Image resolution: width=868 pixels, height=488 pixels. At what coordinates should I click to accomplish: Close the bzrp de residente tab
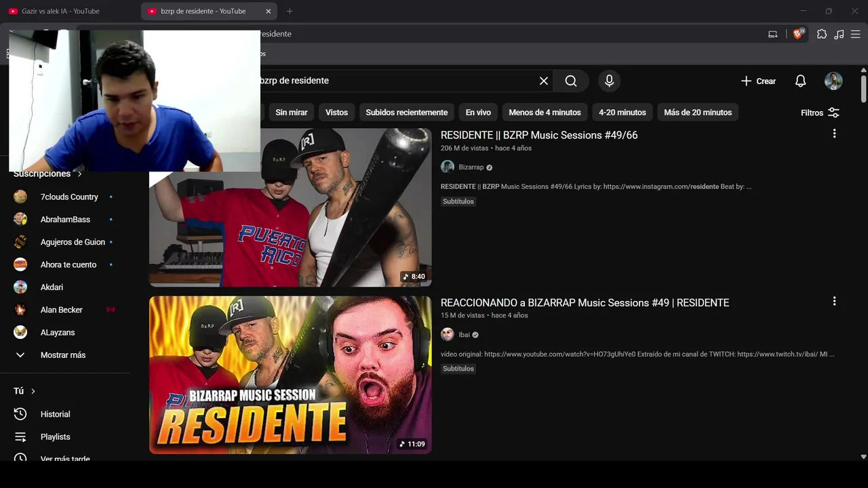click(x=268, y=11)
